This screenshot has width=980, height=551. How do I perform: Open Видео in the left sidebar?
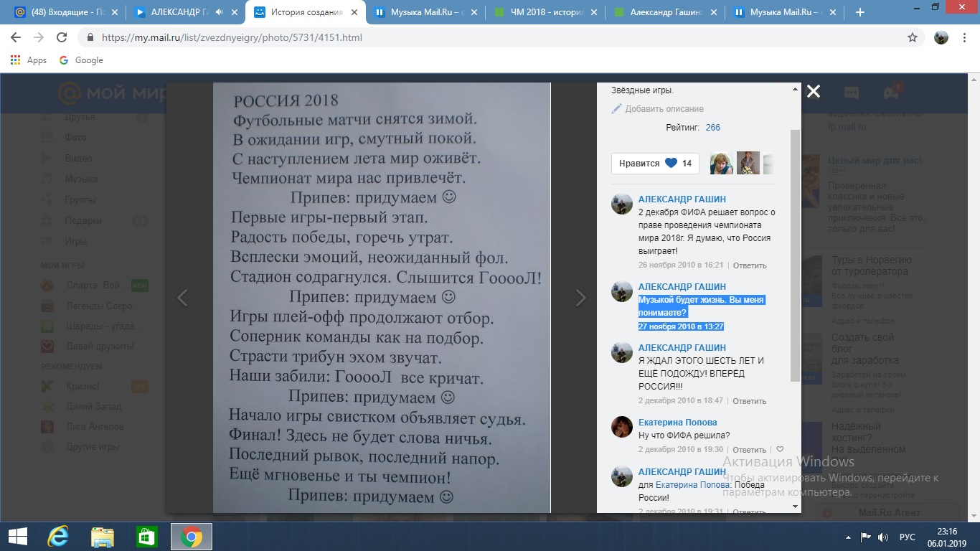[x=78, y=158]
